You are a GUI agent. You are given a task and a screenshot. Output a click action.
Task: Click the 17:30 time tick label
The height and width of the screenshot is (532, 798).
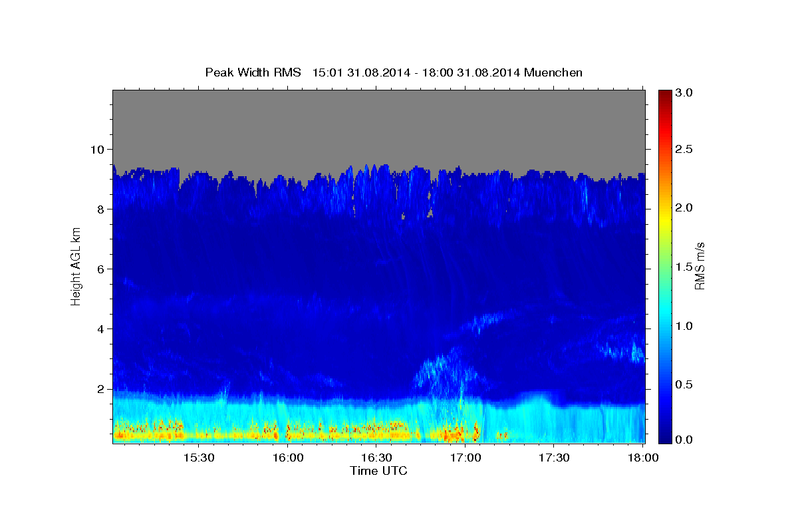(x=555, y=458)
